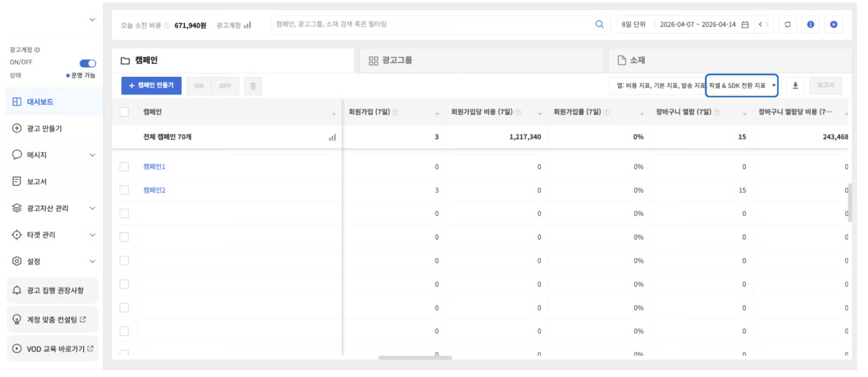Switch to the 소재 tab
This screenshot has height=377, width=868.
[x=637, y=60]
